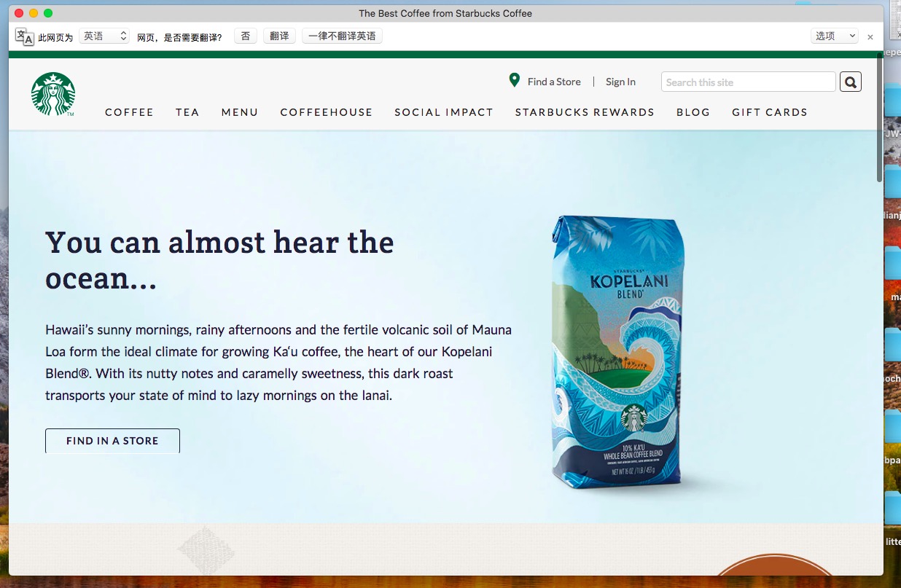Click the Sign In link

620,82
